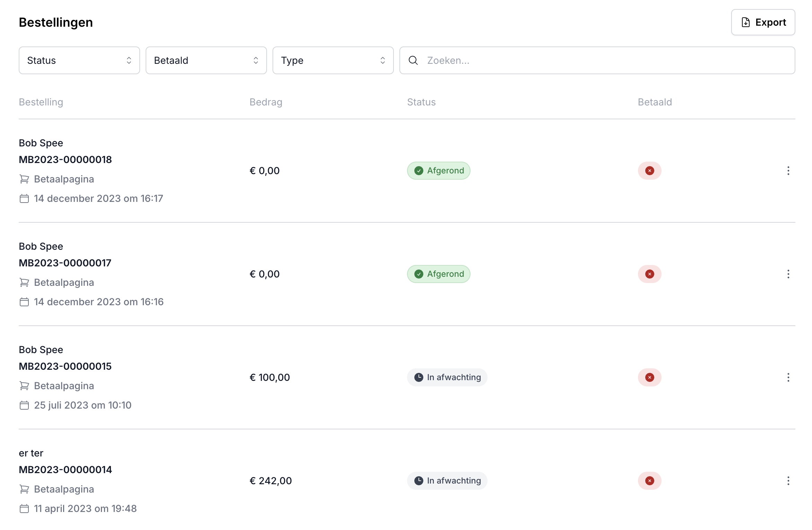This screenshot has width=812, height=530.
Task: Open the Status filter dropdown
Action: click(79, 60)
